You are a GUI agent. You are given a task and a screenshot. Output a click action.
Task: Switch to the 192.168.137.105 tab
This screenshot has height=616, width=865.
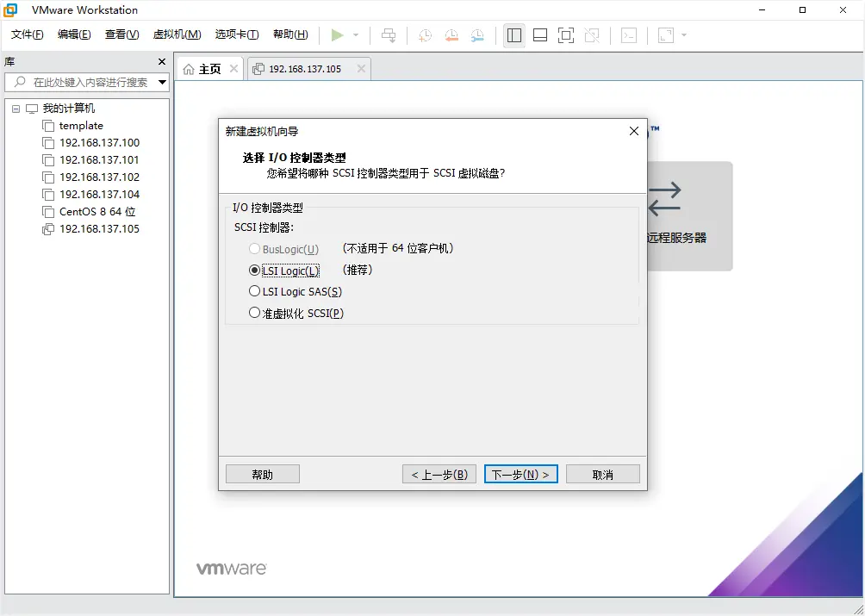[x=305, y=69]
